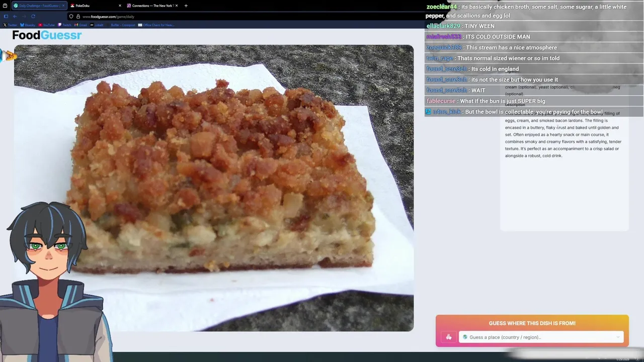Viewport: 644px width, 362px height.
Task: Open the Twitter bookmark
Action: (x=11, y=25)
